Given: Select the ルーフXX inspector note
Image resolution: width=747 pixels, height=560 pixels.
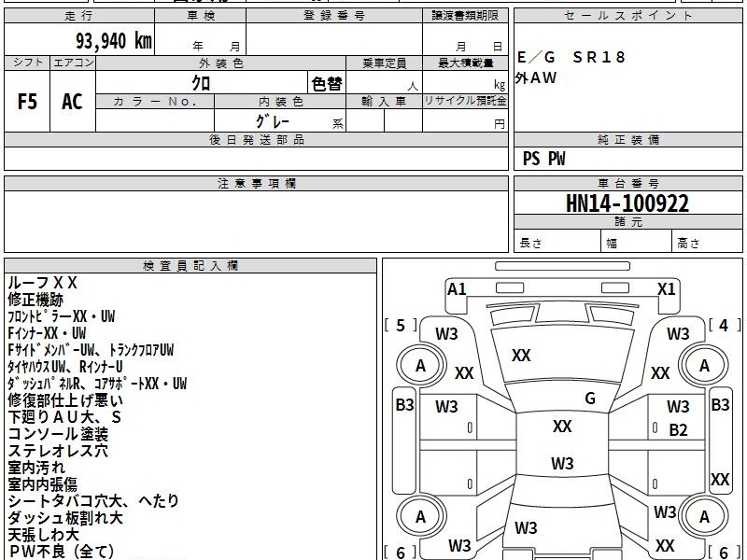Looking at the screenshot, I should (42, 283).
